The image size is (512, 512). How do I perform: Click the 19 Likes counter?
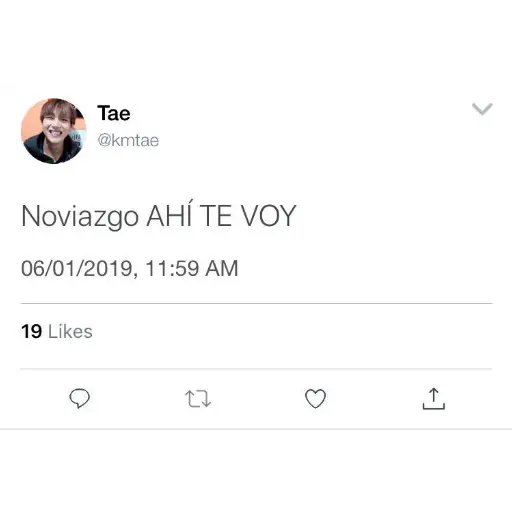pyautogui.click(x=57, y=331)
